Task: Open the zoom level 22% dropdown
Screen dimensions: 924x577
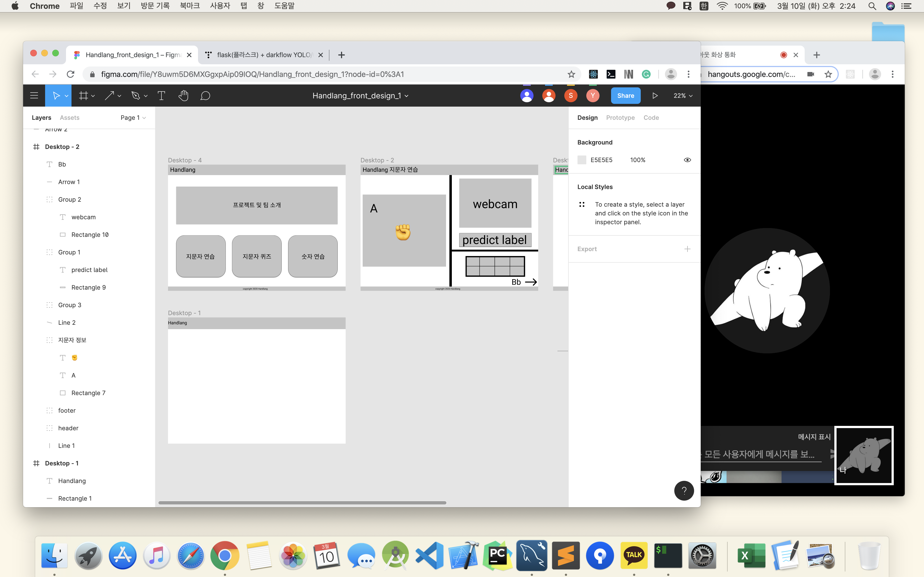Action: pos(683,96)
